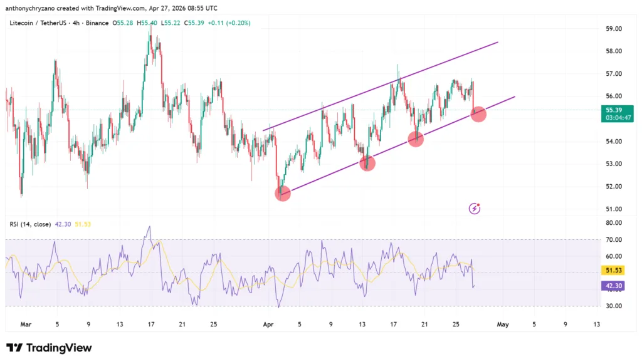Screen dimensions: 642x364
Task: Click the green 55.39 current price label
Action: point(614,109)
